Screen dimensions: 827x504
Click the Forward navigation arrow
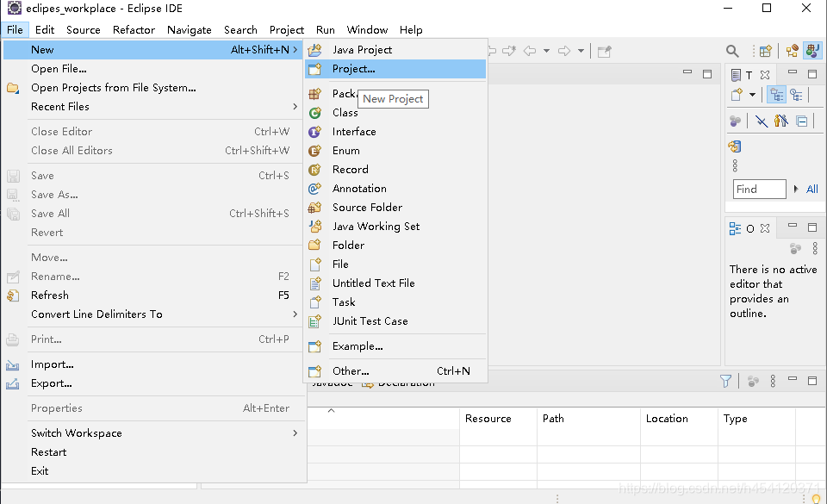564,51
